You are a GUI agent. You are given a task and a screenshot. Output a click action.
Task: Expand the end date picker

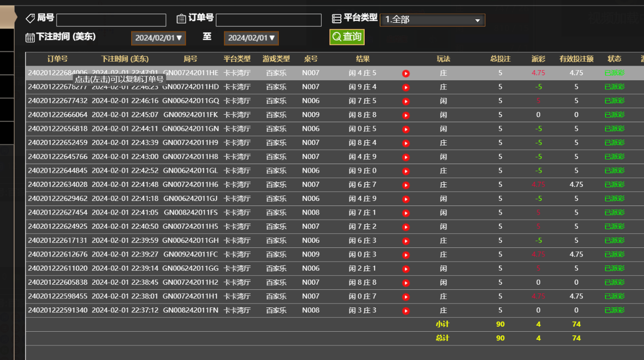(251, 38)
